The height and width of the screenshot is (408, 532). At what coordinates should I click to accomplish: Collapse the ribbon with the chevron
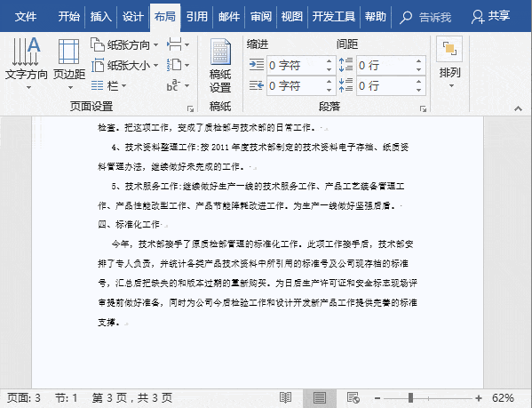(x=518, y=108)
